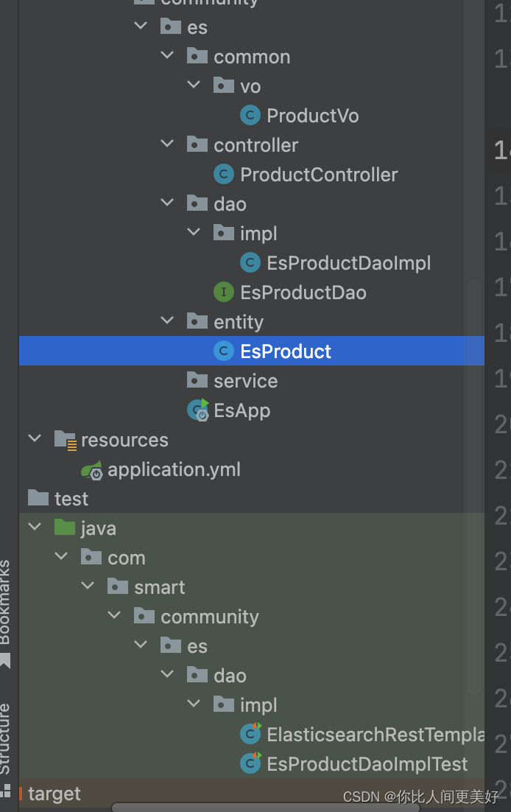This screenshot has width=511, height=812.
Task: Click the ProductController class icon
Action: [224, 175]
